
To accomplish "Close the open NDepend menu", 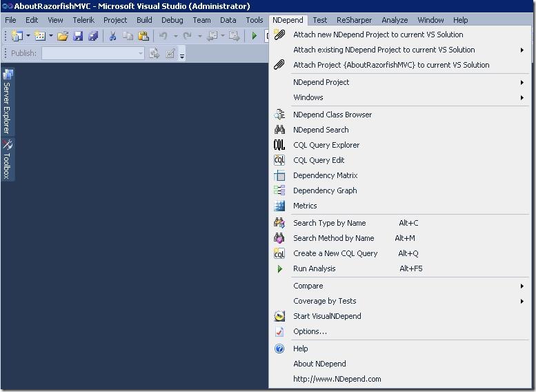I will 288,20.
